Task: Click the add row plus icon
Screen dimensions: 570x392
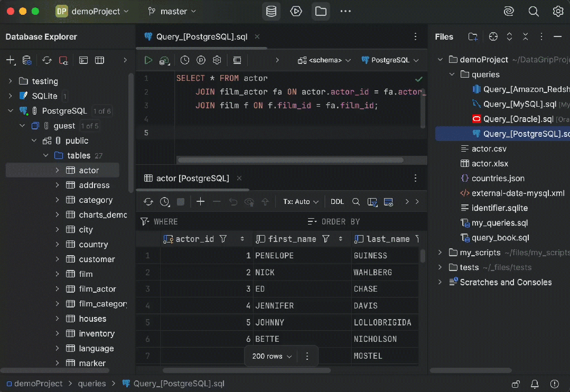Action: click(200, 202)
